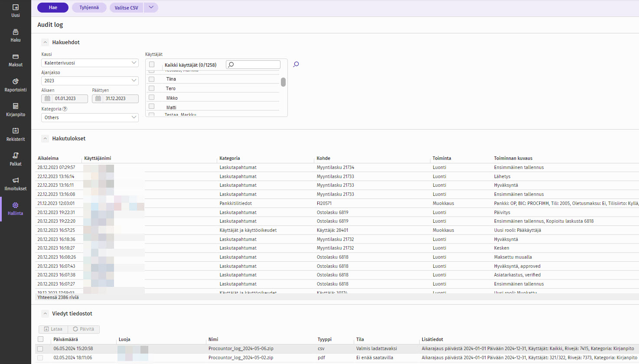Toggle select-all checkbox in exported files header
This screenshot has height=364, width=639.
point(41,339)
